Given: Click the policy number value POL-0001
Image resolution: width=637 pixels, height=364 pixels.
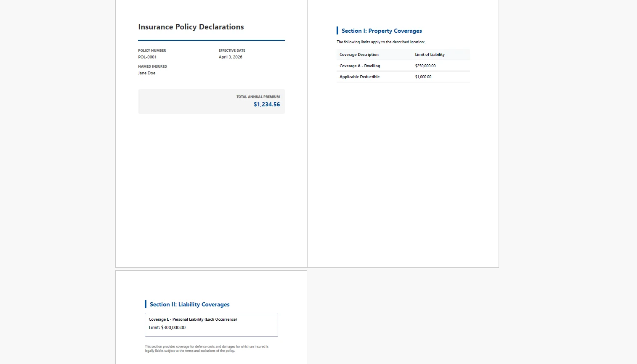Looking at the screenshot, I should click(147, 57).
